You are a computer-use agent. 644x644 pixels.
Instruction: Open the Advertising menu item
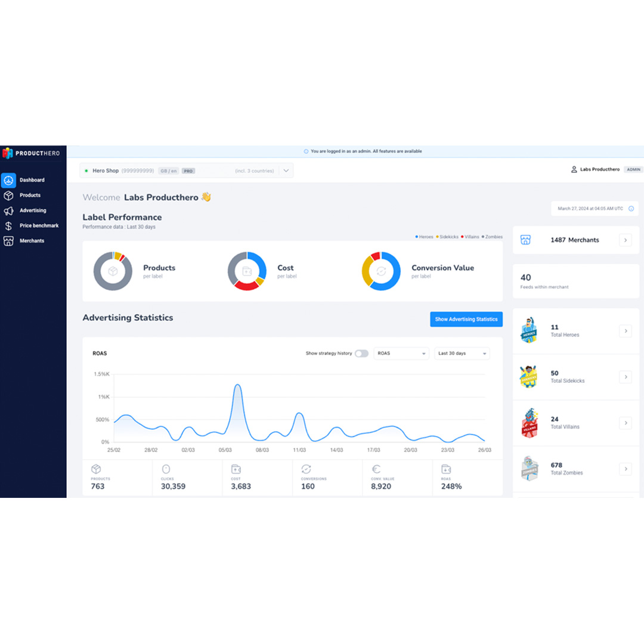click(33, 210)
